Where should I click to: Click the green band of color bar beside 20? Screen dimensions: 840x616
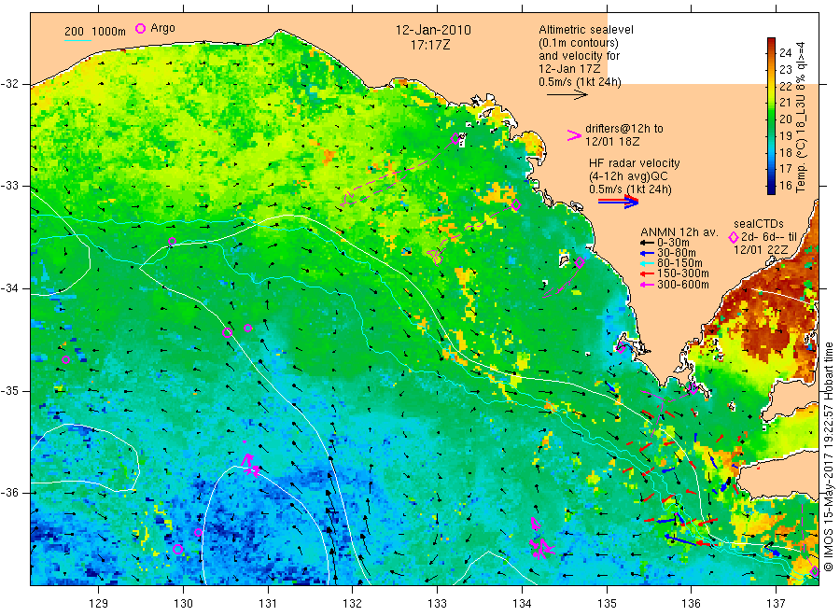(x=772, y=119)
